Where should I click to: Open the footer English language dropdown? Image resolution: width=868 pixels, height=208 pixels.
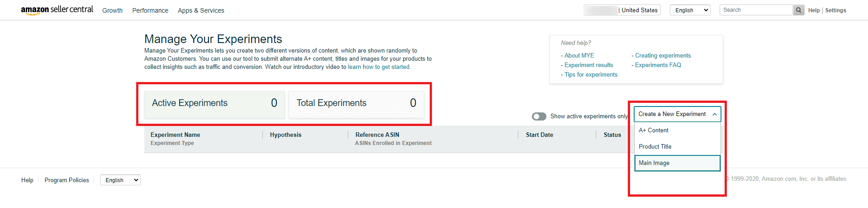pos(120,180)
